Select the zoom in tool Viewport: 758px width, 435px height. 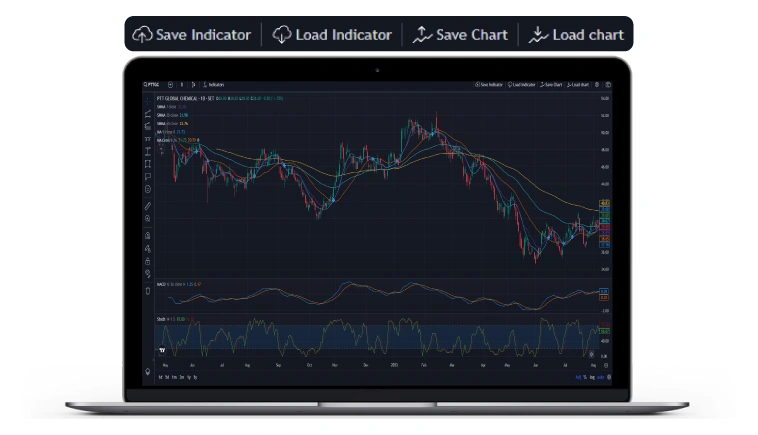(148, 217)
